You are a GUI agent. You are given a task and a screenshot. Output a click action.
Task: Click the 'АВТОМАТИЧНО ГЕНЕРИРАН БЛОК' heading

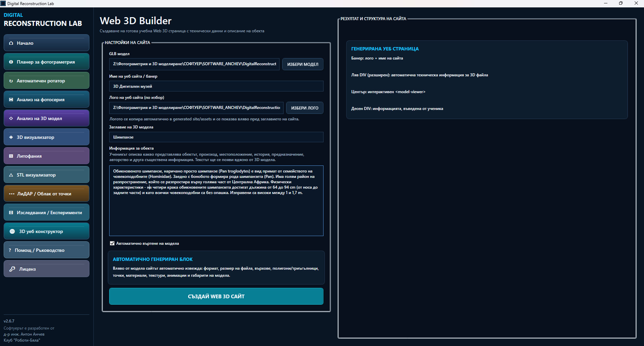click(x=153, y=259)
